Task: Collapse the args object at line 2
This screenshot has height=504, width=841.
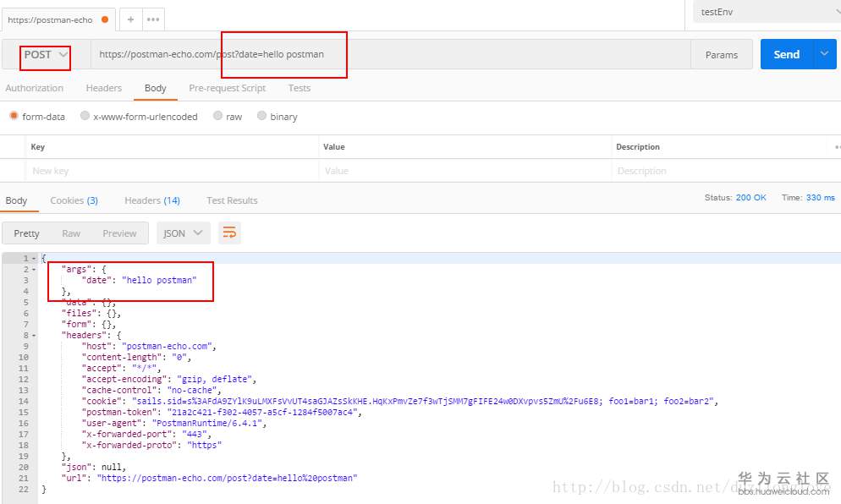Action: (x=34, y=270)
